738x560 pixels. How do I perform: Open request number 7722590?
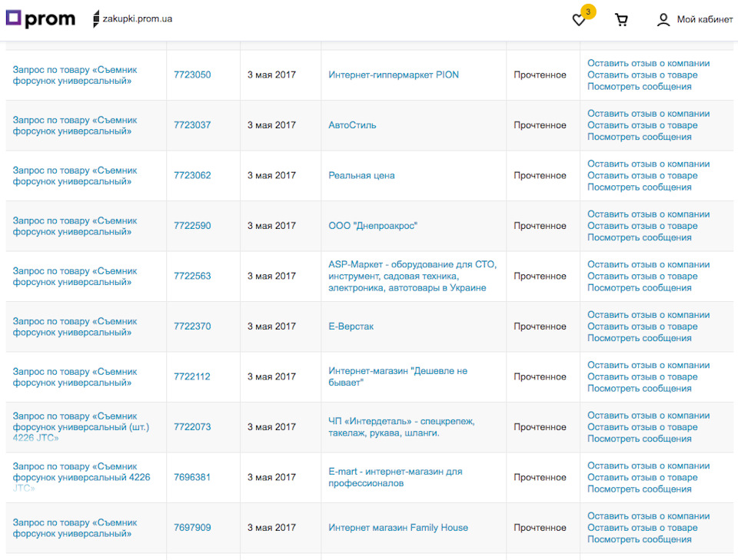pyautogui.click(x=192, y=226)
